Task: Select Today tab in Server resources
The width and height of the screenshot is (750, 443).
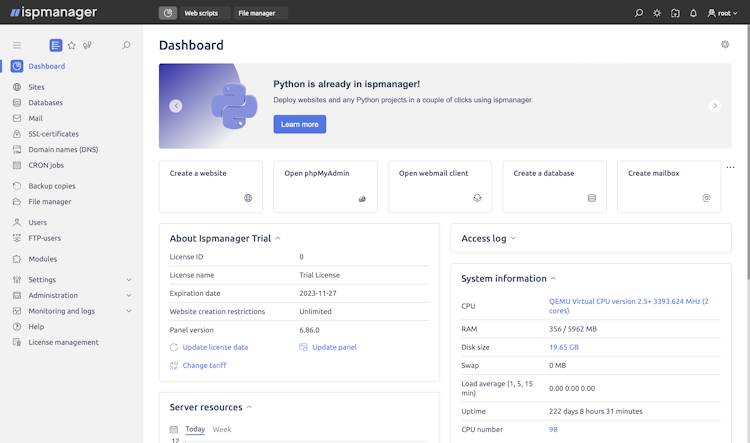Action: [x=195, y=430]
